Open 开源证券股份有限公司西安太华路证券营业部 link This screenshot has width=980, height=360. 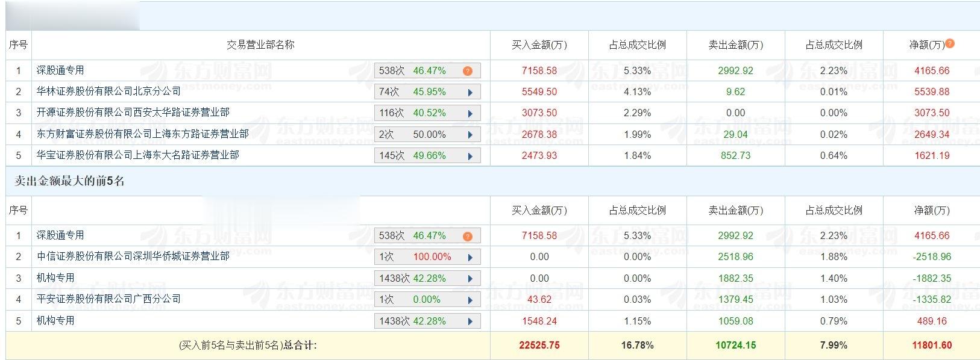(133, 112)
